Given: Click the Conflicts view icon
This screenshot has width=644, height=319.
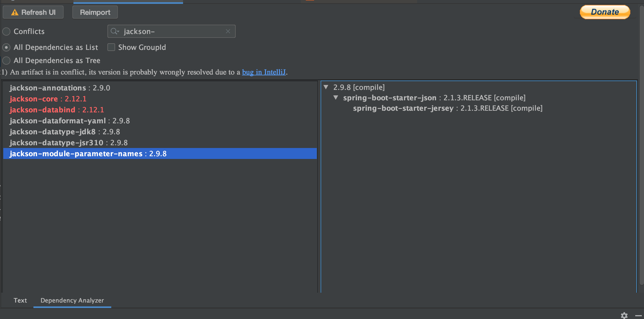Looking at the screenshot, I should 7,31.
